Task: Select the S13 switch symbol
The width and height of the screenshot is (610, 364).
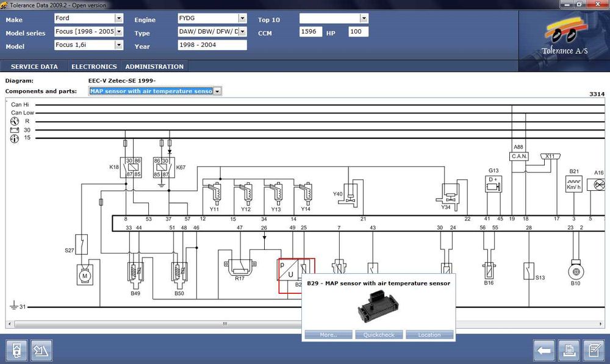Action: point(529,271)
